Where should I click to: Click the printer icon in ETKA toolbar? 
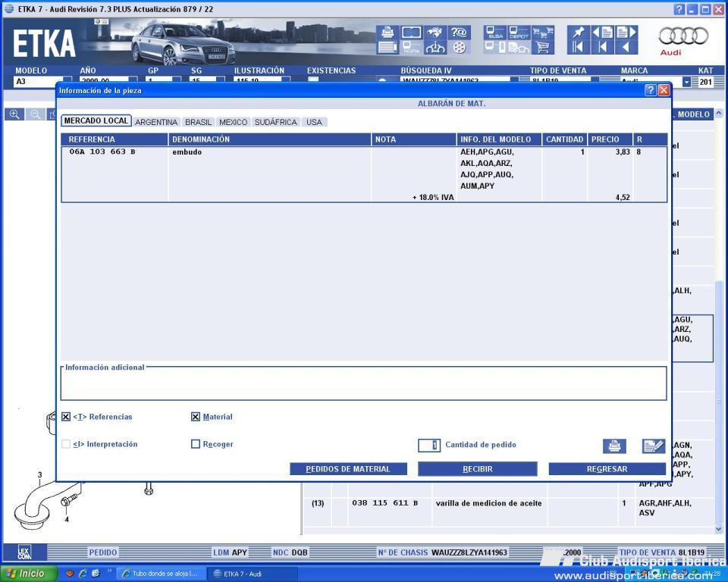388,32
